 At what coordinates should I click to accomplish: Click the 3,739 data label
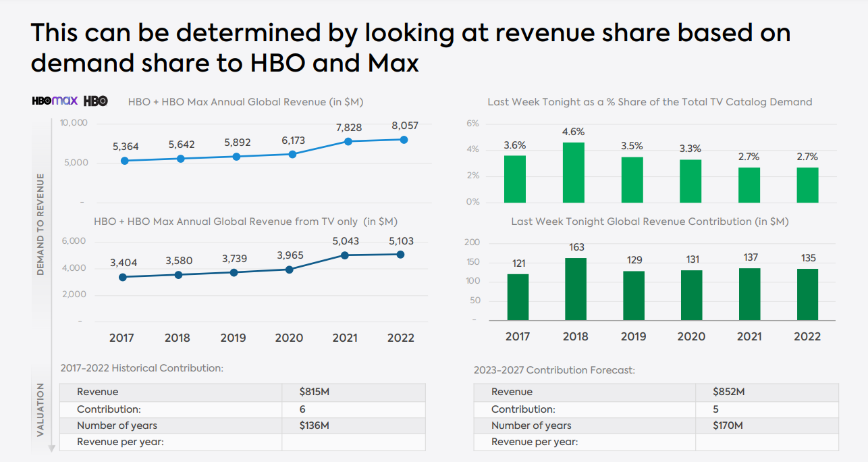click(x=236, y=258)
